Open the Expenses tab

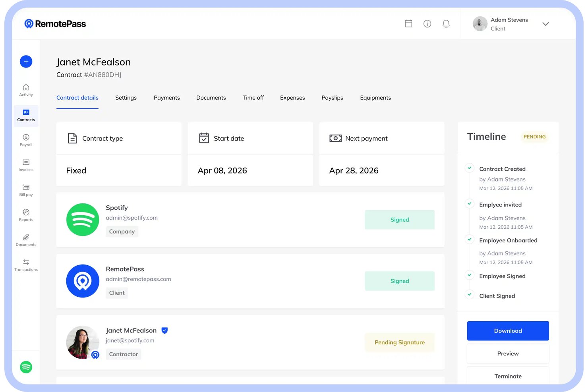click(x=292, y=98)
